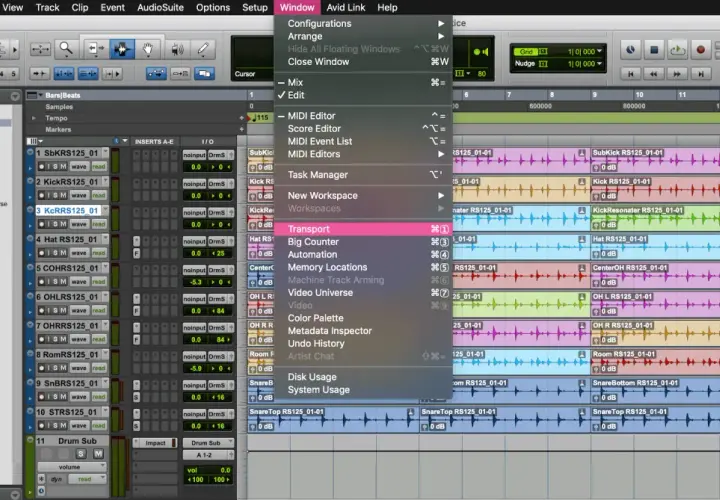This screenshot has height=500, width=720.
Task: Click Go to End transport button
Action: pos(701,73)
